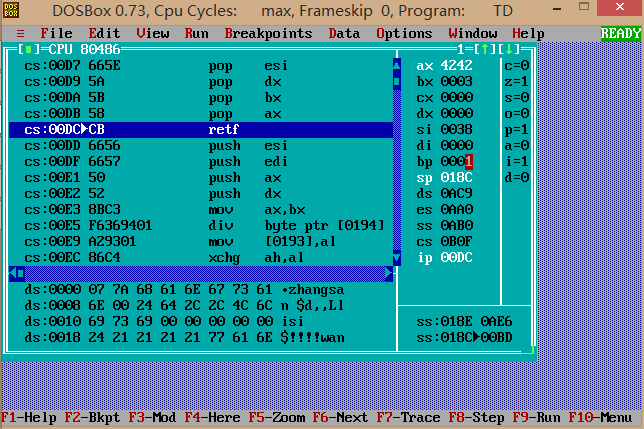Select the si 0038 register
The image size is (644, 429).
pyautogui.click(x=444, y=130)
